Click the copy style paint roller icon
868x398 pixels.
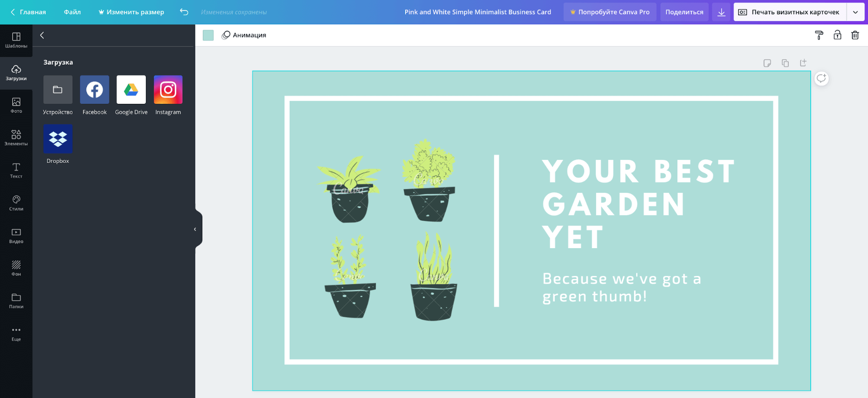tap(819, 35)
